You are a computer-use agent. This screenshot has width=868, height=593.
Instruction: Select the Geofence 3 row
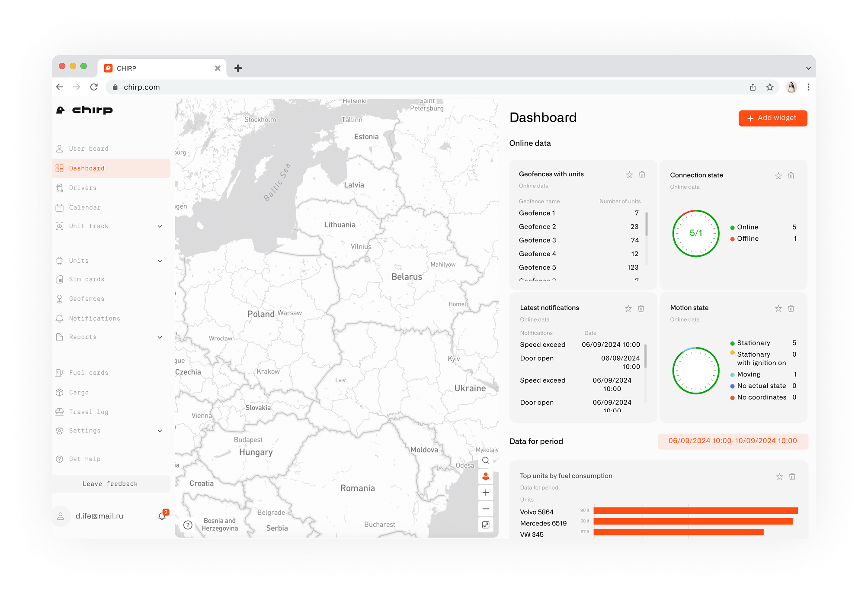tap(579, 240)
